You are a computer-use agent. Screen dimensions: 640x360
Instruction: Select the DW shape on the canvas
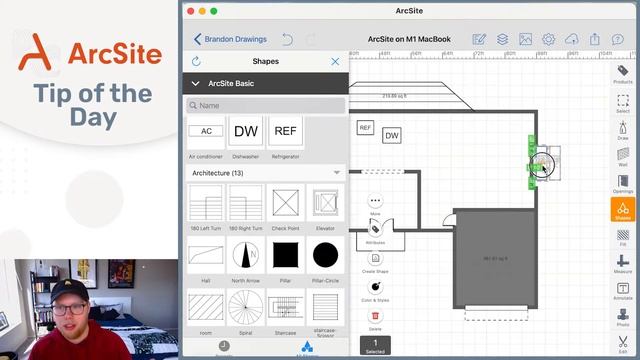pyautogui.click(x=392, y=136)
